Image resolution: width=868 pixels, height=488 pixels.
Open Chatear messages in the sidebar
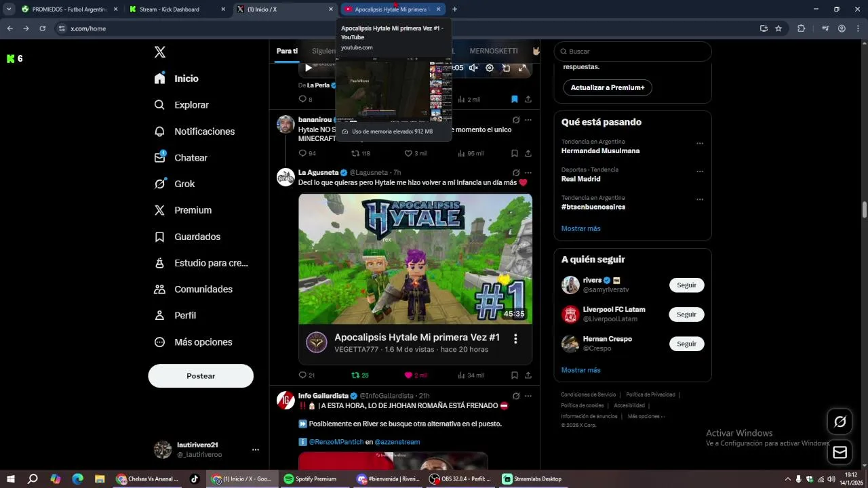[x=180, y=158]
